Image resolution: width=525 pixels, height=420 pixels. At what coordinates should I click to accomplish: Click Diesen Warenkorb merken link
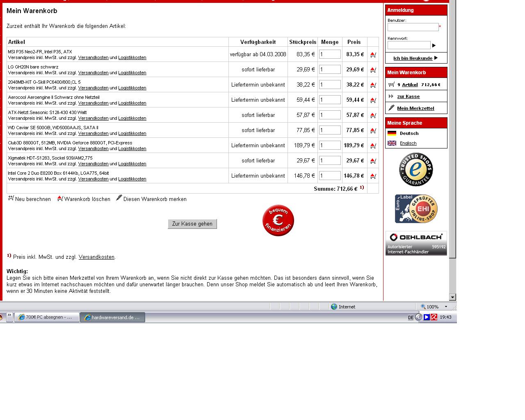coord(155,199)
